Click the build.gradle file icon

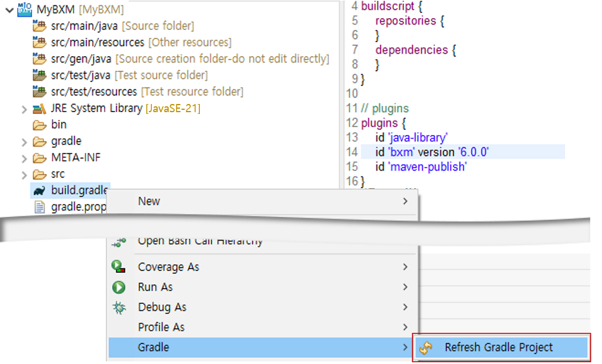coord(39,190)
